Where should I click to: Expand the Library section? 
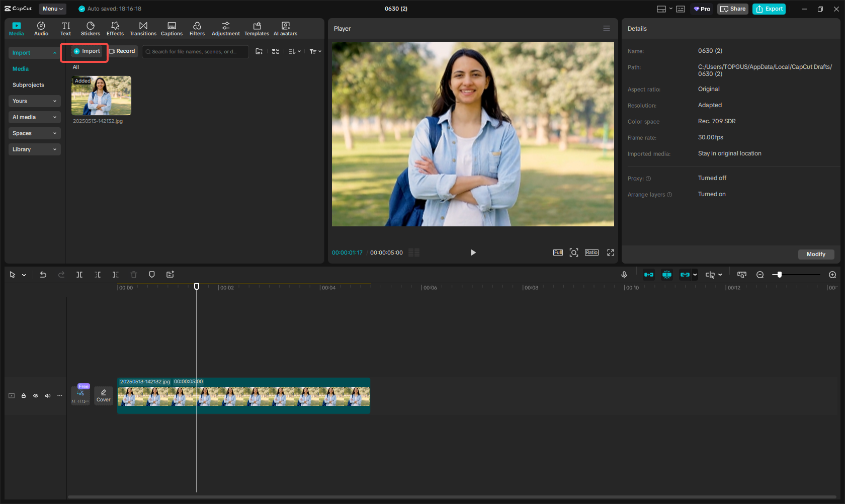[x=34, y=149]
